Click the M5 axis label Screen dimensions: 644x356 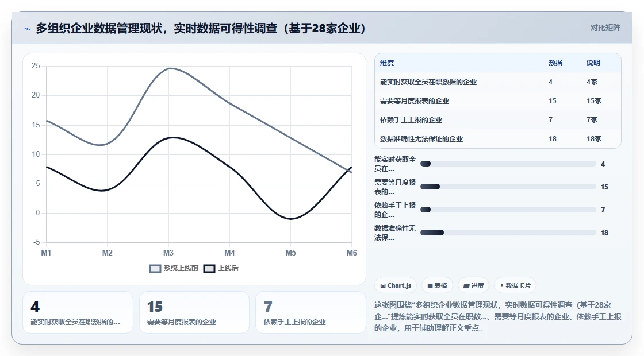[x=291, y=253]
